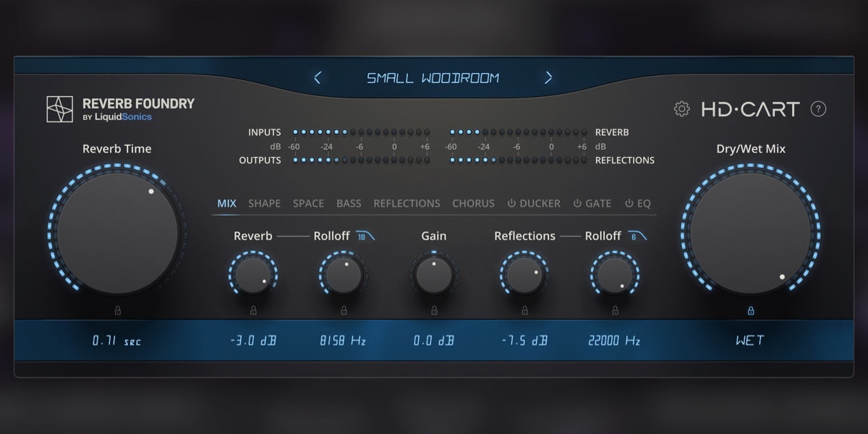Click the 8158 Hz rolloff value field

(x=343, y=341)
